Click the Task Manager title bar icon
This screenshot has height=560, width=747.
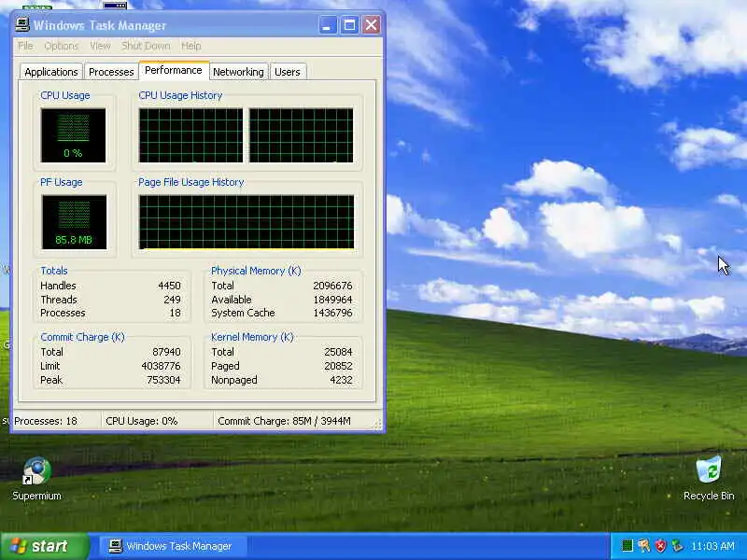coord(21,25)
